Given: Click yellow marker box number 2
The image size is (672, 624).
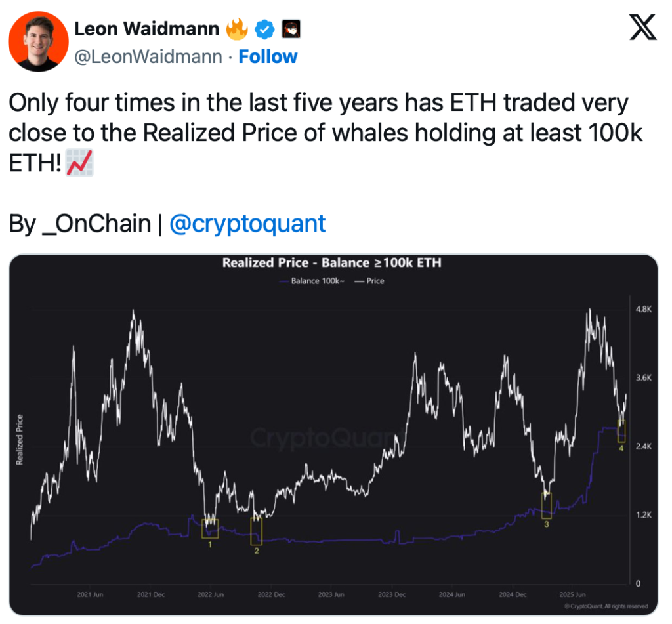Looking at the screenshot, I should click(x=256, y=531).
